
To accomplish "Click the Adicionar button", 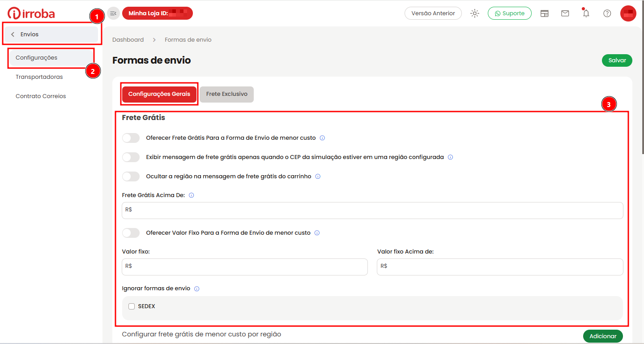I will pyautogui.click(x=603, y=336).
